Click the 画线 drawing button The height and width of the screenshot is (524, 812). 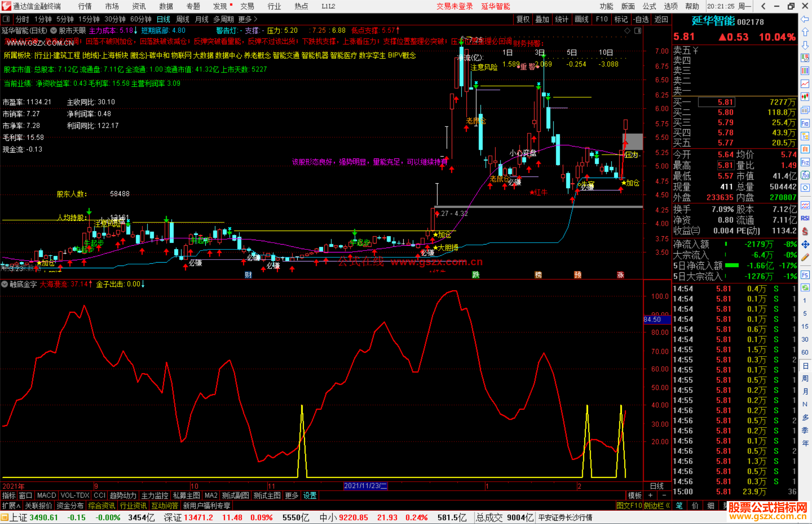point(582,19)
